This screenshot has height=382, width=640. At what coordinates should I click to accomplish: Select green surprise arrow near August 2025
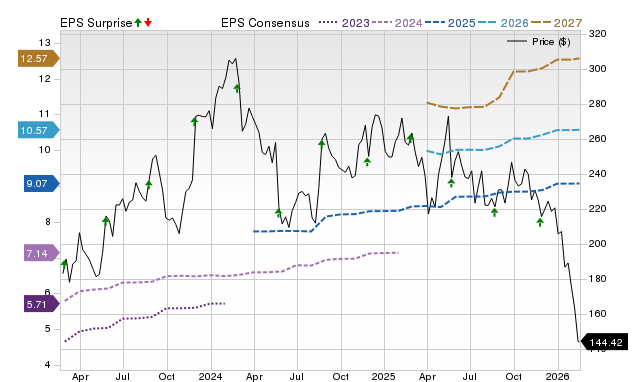point(494,212)
